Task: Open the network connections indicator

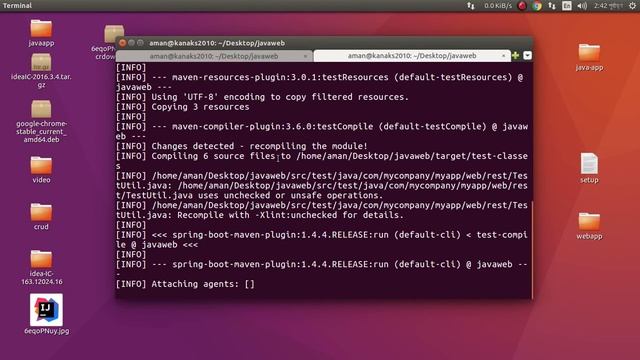Action: (x=552, y=6)
